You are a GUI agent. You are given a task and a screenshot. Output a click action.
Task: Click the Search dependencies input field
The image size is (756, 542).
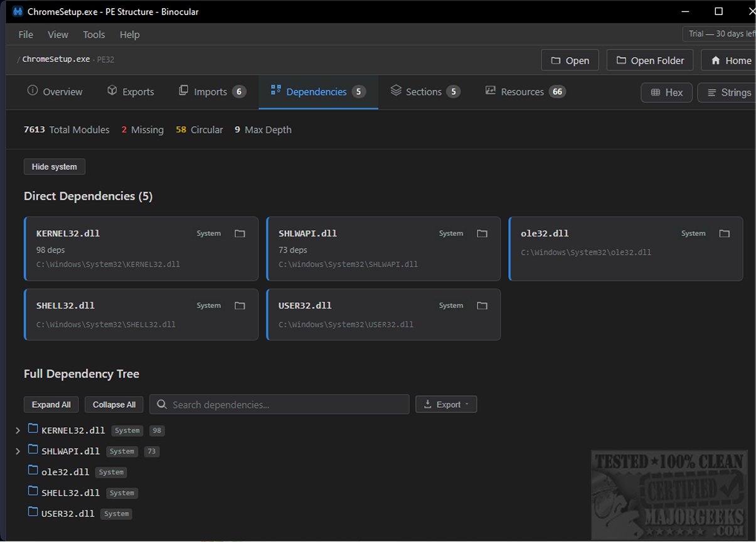[x=279, y=405]
